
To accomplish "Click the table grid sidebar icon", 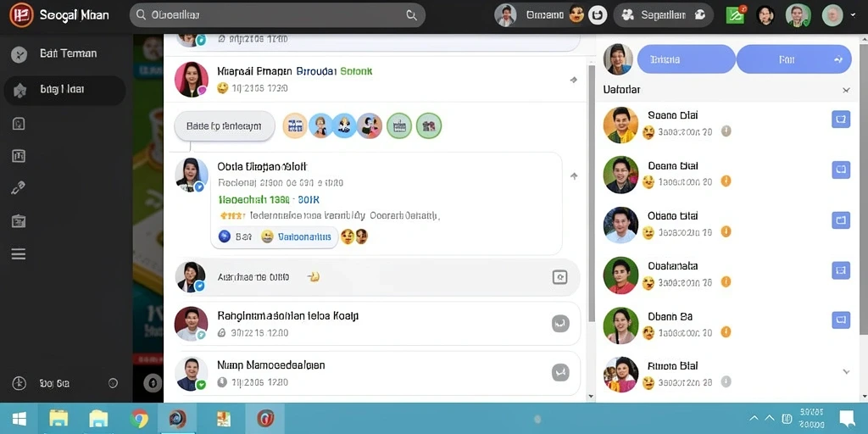I will click(x=19, y=156).
